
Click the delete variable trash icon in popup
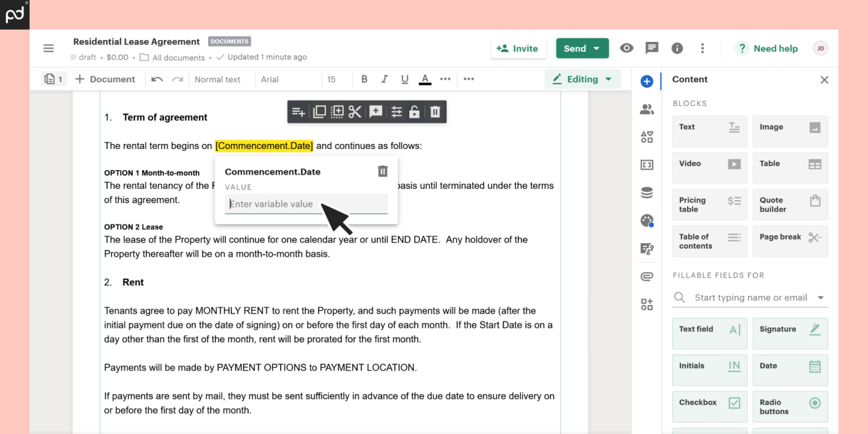(382, 171)
